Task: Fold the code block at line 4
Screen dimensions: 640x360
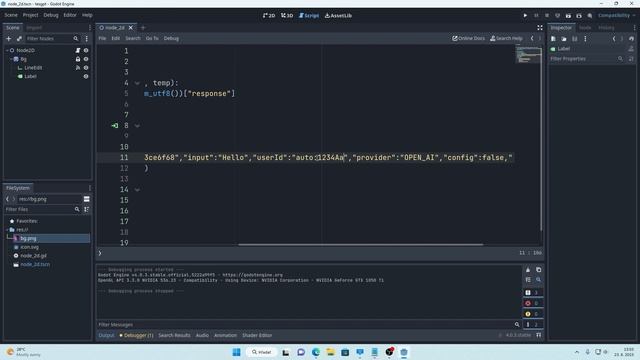Action: click(137, 83)
